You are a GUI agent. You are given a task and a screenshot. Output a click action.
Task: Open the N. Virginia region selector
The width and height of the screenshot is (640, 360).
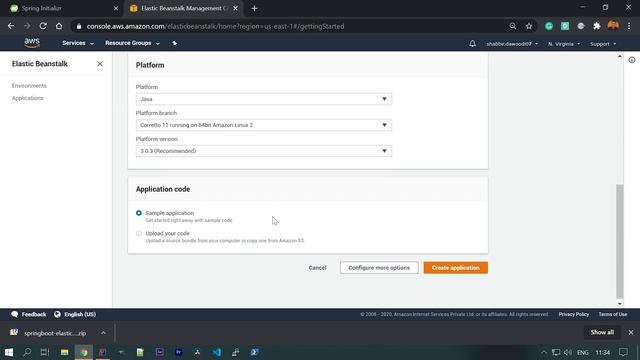[564, 44]
